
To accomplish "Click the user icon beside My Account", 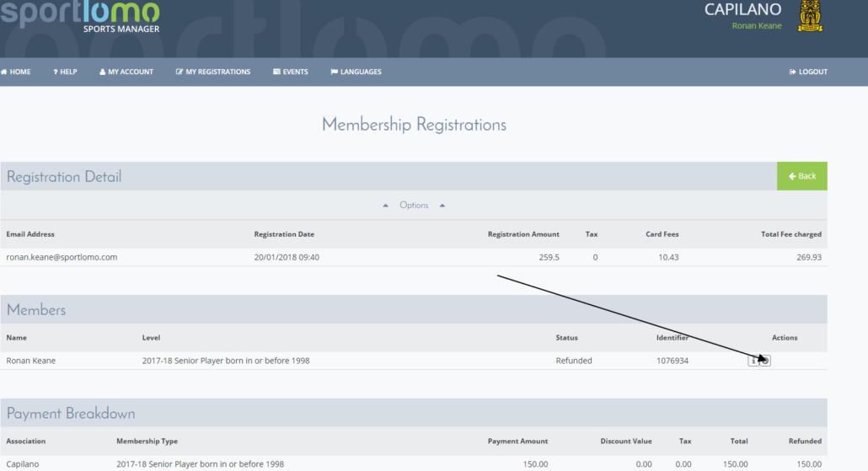I will pos(103,72).
